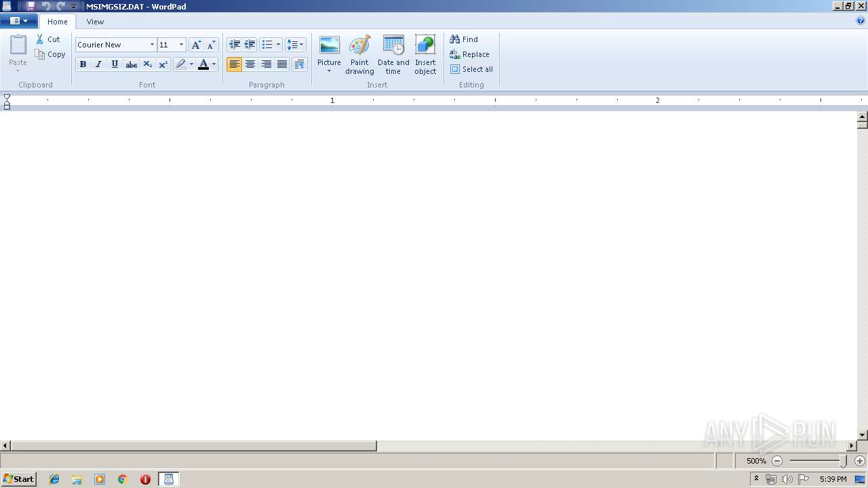This screenshot has height=488, width=868.
Task: Toggle italic formatting
Action: [x=98, y=64]
